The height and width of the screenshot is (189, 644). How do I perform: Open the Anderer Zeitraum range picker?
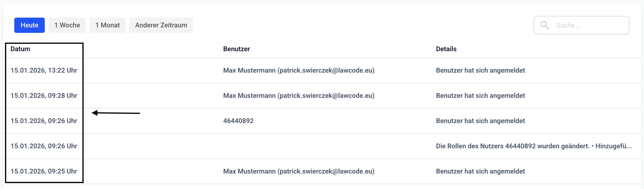click(161, 25)
